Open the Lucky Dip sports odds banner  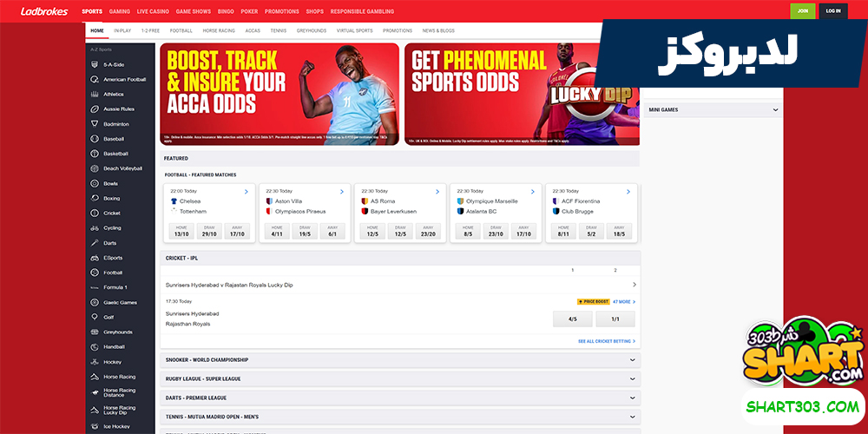pos(522,94)
